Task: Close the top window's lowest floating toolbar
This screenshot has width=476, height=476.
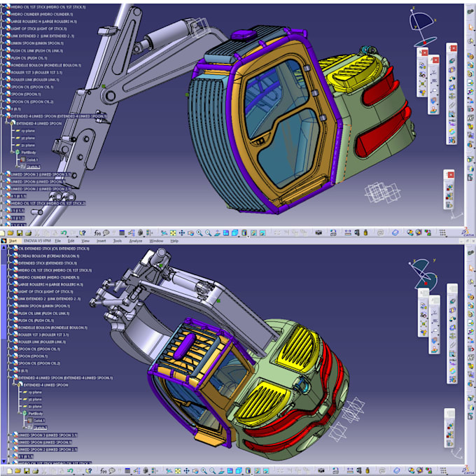Action: pos(451,175)
